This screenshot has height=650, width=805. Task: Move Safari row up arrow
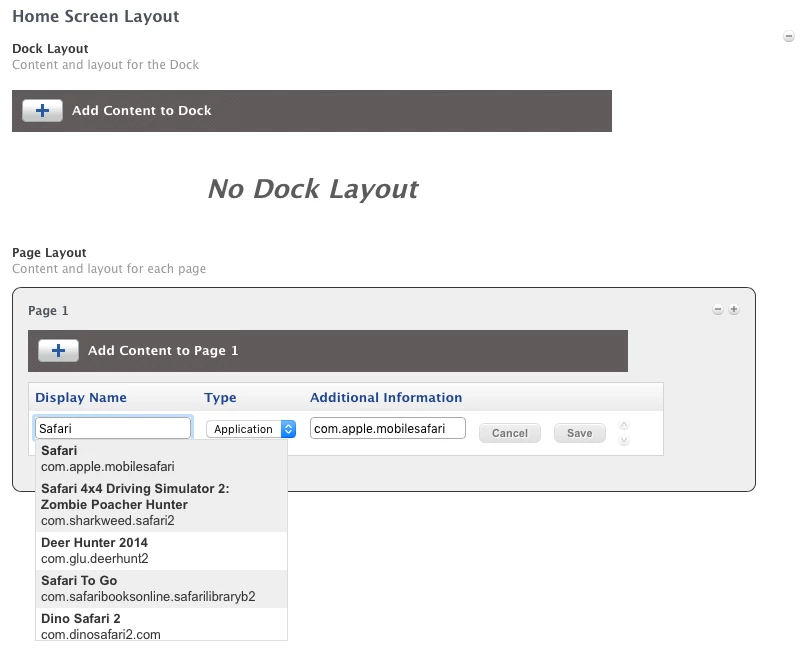[x=624, y=425]
